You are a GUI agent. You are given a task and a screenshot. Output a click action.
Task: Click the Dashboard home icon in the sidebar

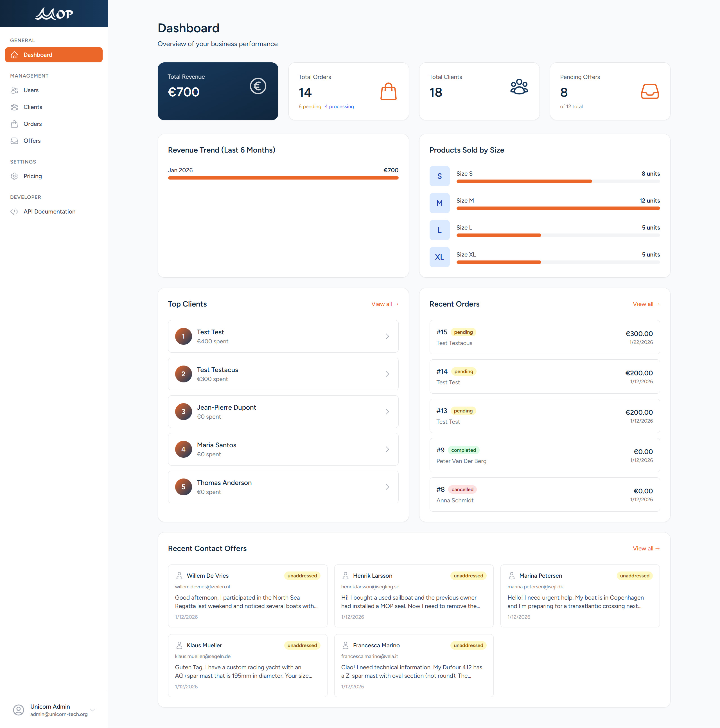tap(14, 55)
